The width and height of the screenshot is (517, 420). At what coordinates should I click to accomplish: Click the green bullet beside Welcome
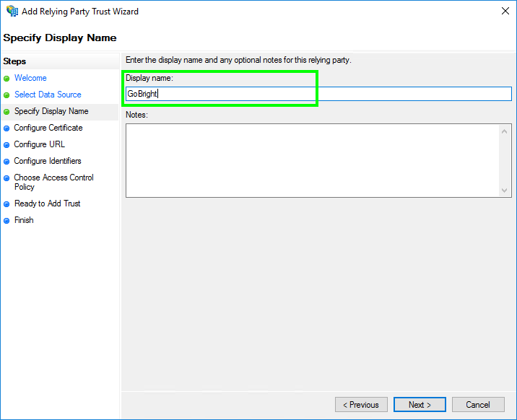6,79
